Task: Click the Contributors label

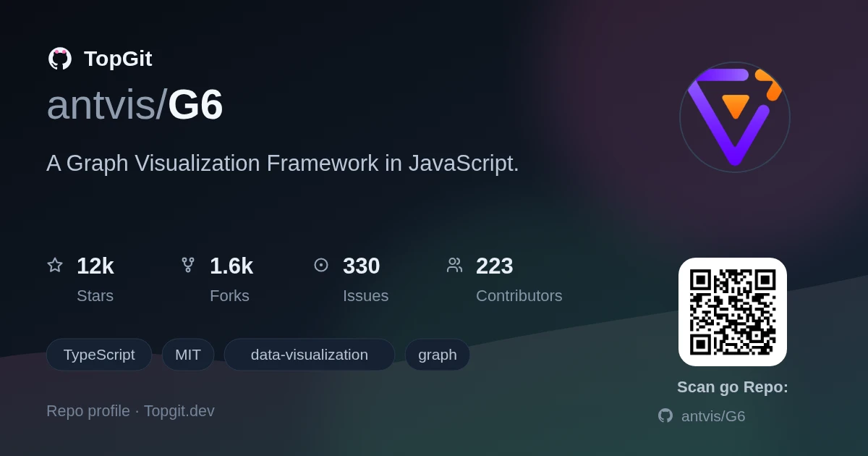Action: 519,296
